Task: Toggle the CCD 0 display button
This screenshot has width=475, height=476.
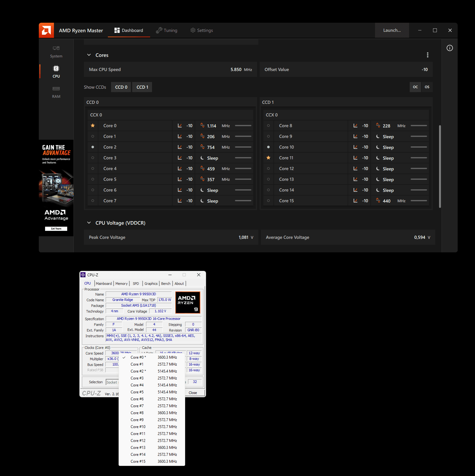Action: (121, 87)
